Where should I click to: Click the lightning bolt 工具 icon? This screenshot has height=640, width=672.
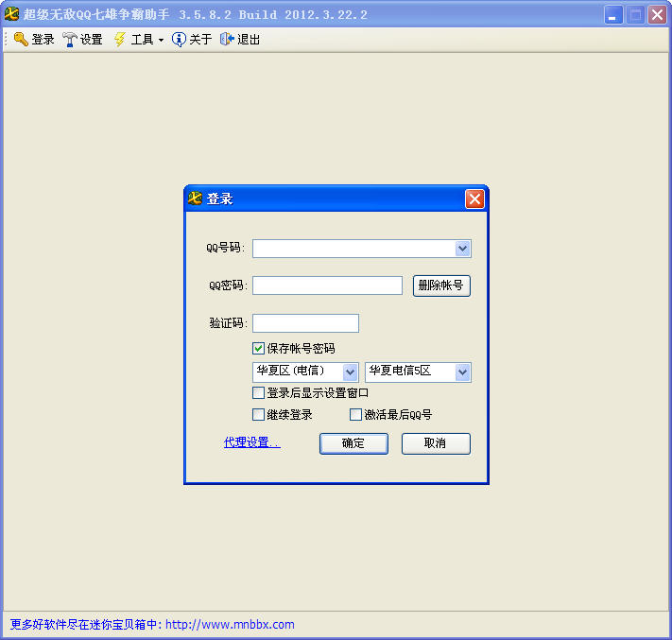point(120,40)
